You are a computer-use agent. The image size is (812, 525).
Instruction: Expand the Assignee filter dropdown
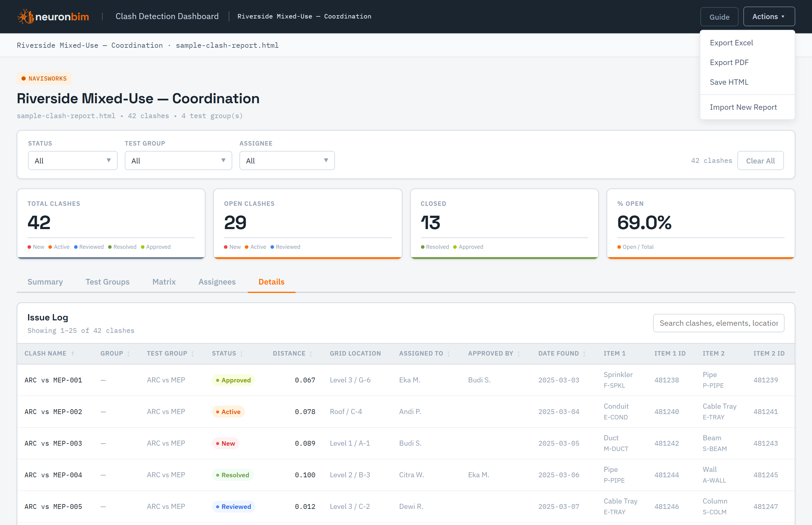click(x=287, y=160)
